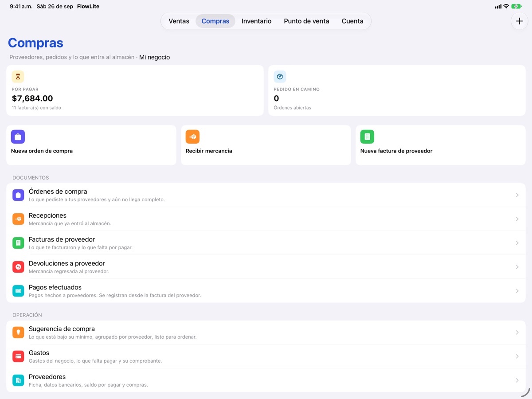
Task: Open the Pedido en camino card
Action: coord(397,90)
